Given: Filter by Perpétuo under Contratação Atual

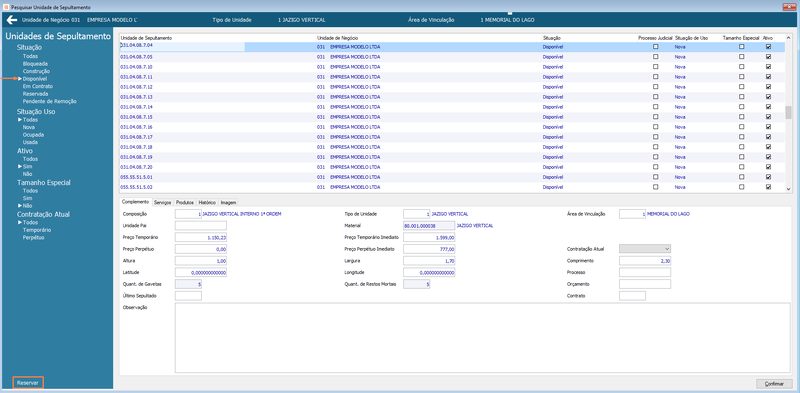Looking at the screenshot, I should tap(33, 237).
